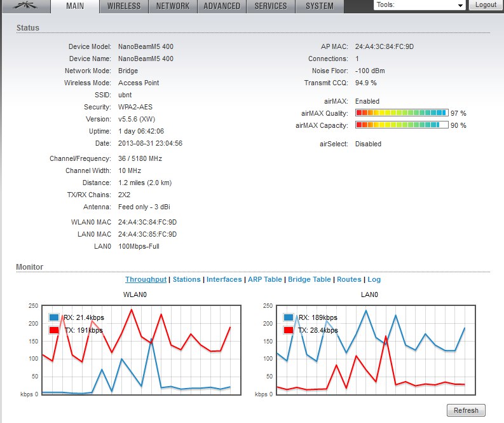Open the NETWORK tab
The height and width of the screenshot is (423, 504).
point(173,6)
